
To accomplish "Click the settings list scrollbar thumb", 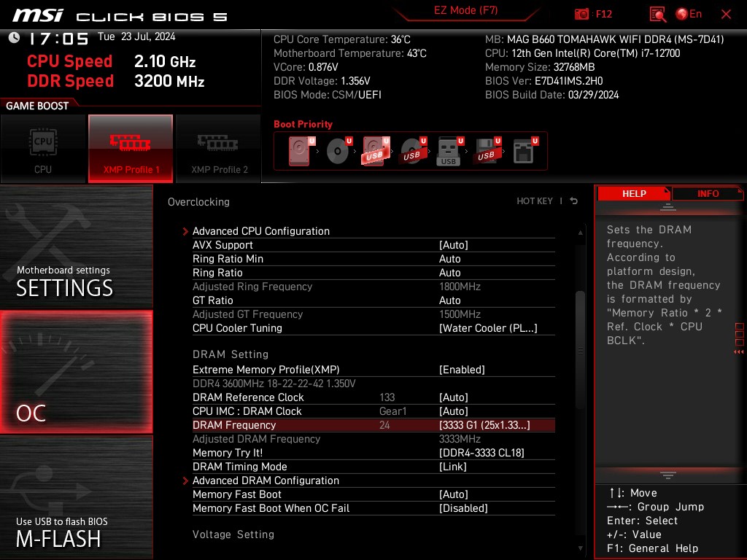I will point(580,350).
